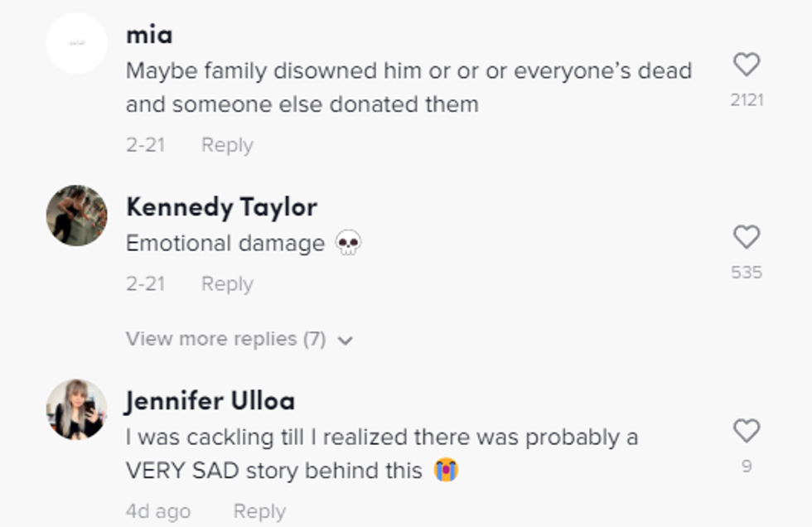The width and height of the screenshot is (812, 527).
Task: Click the 535 like count
Action: pos(747,273)
